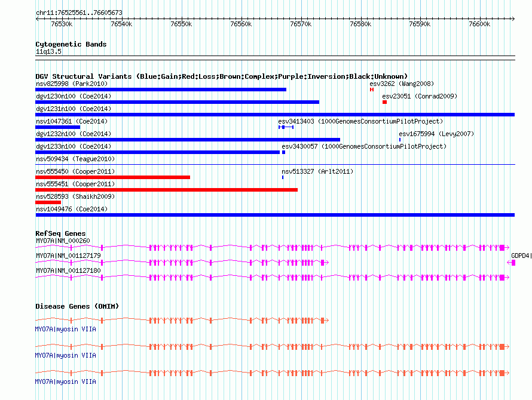Screen dimensions: 532x400
Task: Click the nsv509434 (Teague2010) label
Action: click(x=75, y=159)
